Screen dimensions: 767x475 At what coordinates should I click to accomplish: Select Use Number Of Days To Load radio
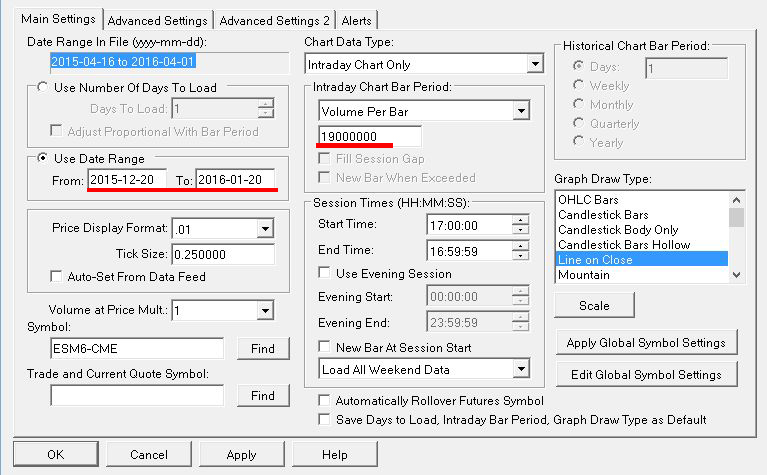coord(43,87)
